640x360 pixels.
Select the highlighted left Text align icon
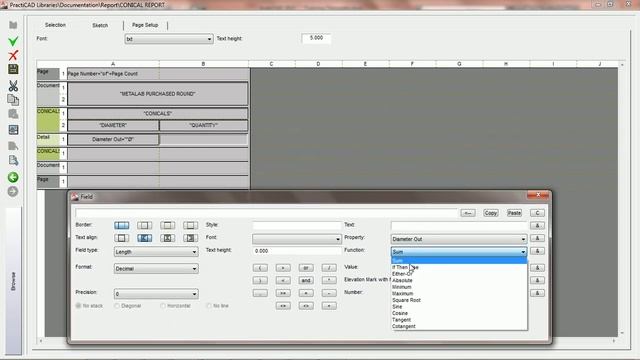[144, 238]
